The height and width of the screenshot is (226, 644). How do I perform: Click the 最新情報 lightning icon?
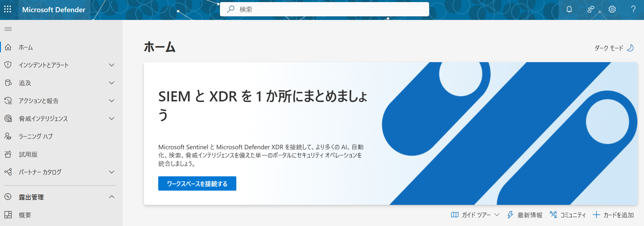click(x=510, y=215)
